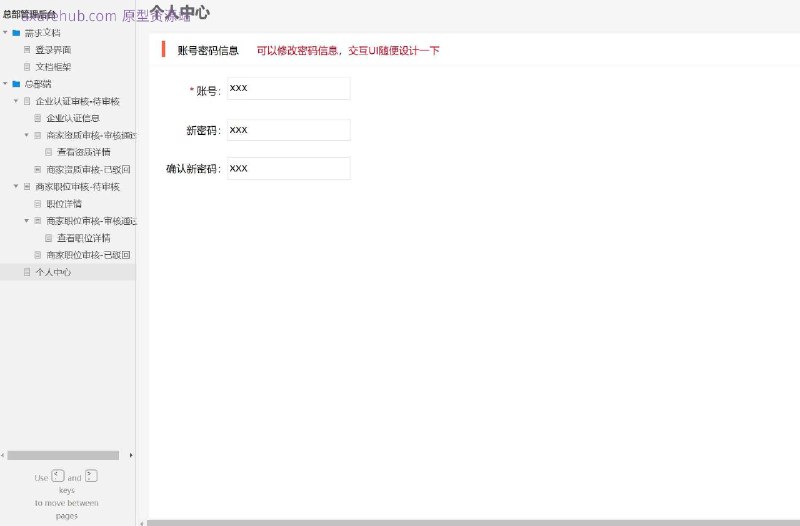
Task: Click the 个人中心 page title
Action: (x=180, y=11)
